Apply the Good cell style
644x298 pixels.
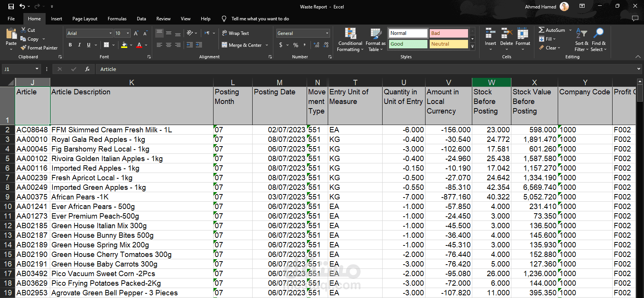pyautogui.click(x=408, y=44)
